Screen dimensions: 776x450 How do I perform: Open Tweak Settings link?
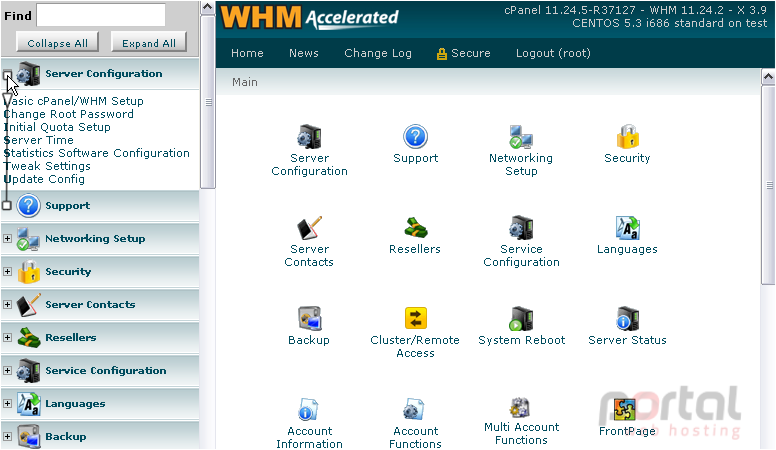pos(48,166)
